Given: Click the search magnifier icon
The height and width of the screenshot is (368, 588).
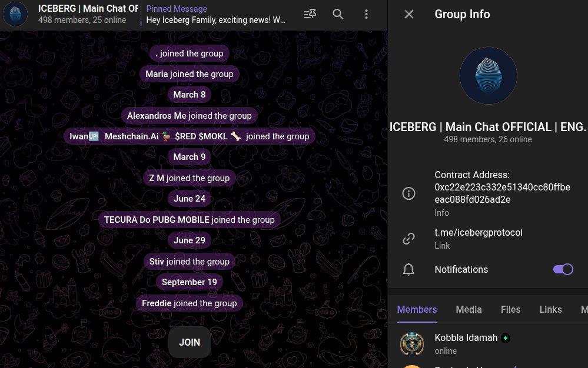Looking at the screenshot, I should coord(338,14).
